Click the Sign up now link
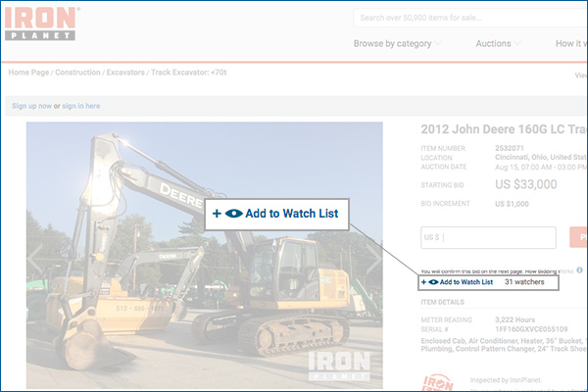Image resolution: width=588 pixels, height=392 pixels. pyautogui.click(x=32, y=106)
